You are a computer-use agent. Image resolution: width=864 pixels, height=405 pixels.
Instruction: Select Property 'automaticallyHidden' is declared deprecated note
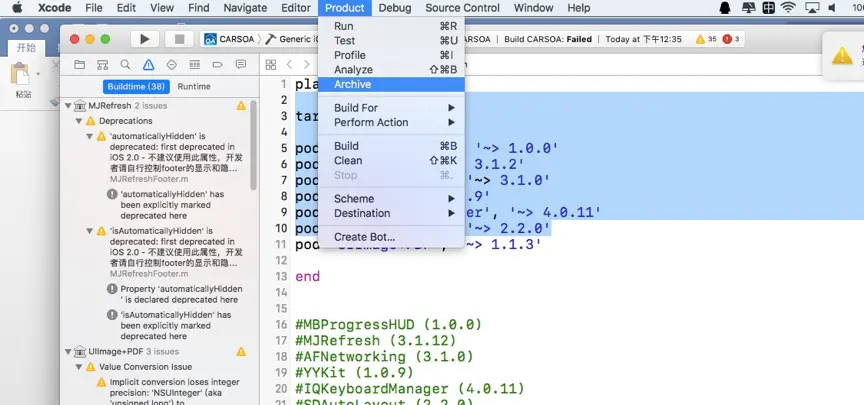click(173, 294)
